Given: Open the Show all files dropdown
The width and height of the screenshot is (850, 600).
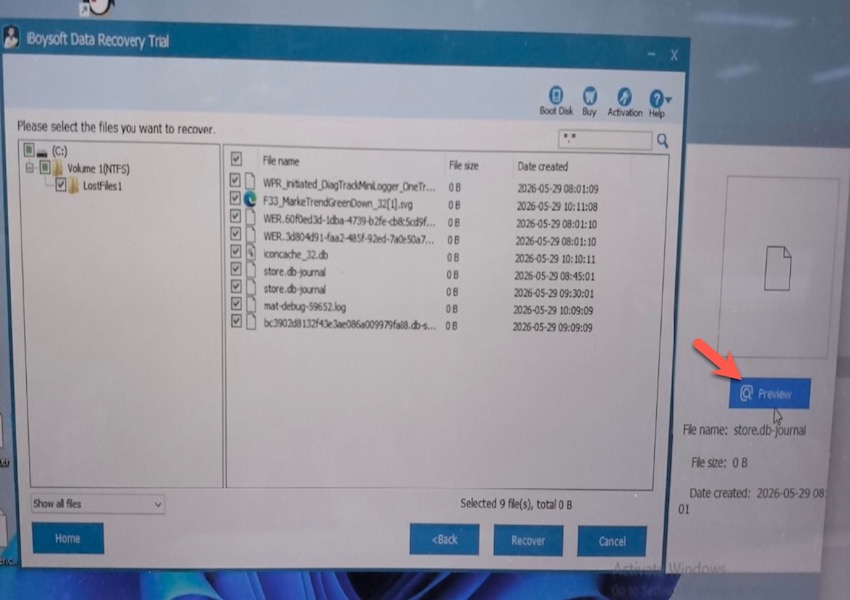Looking at the screenshot, I should [98, 504].
